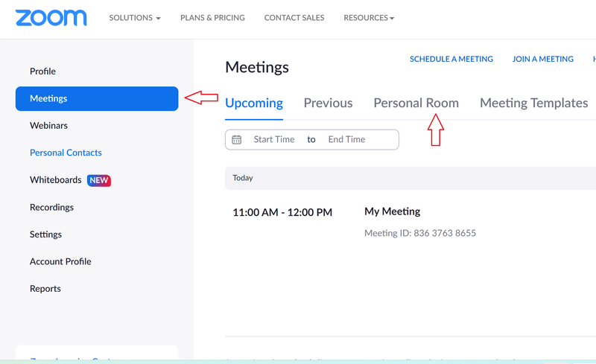Expand the Solutions dropdown menu
596x364 pixels.
[x=135, y=18]
